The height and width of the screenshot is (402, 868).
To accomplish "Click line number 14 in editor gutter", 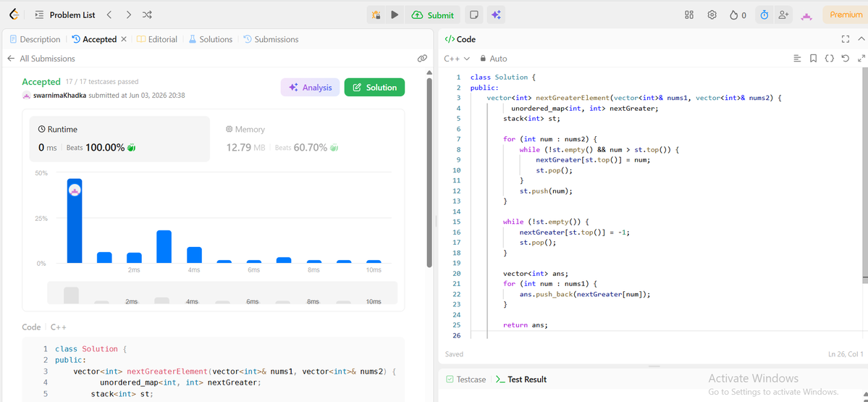I will [458, 212].
